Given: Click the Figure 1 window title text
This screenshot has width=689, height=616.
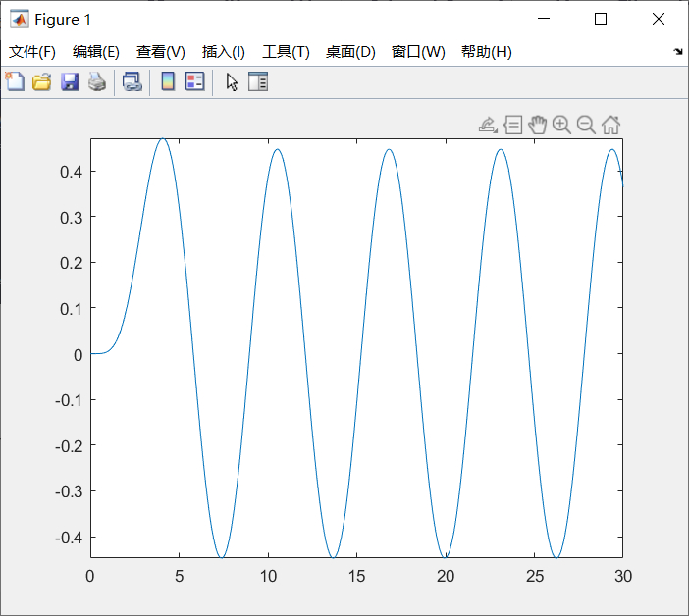Looking at the screenshot, I should coord(63,20).
